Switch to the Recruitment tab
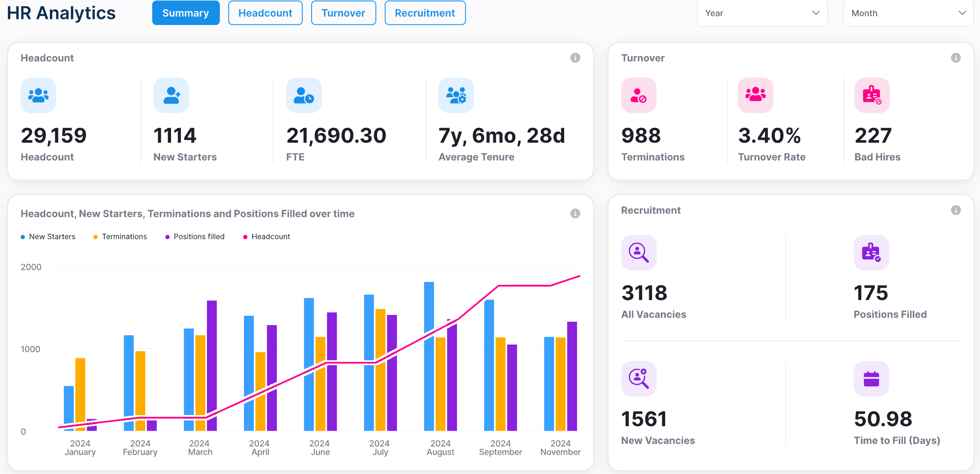 (x=424, y=13)
